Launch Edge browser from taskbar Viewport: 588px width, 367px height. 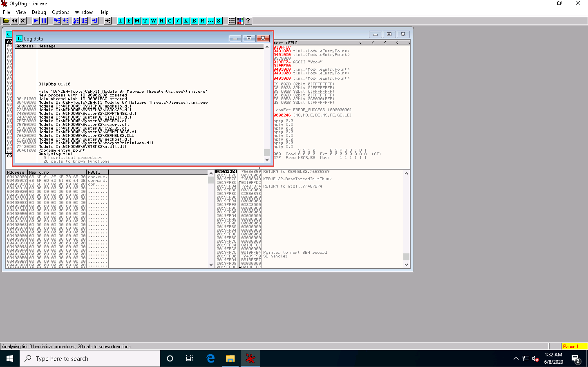(x=210, y=359)
